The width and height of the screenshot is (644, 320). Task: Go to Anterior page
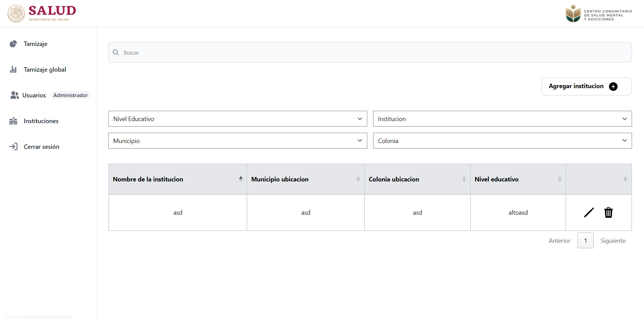pyautogui.click(x=559, y=241)
